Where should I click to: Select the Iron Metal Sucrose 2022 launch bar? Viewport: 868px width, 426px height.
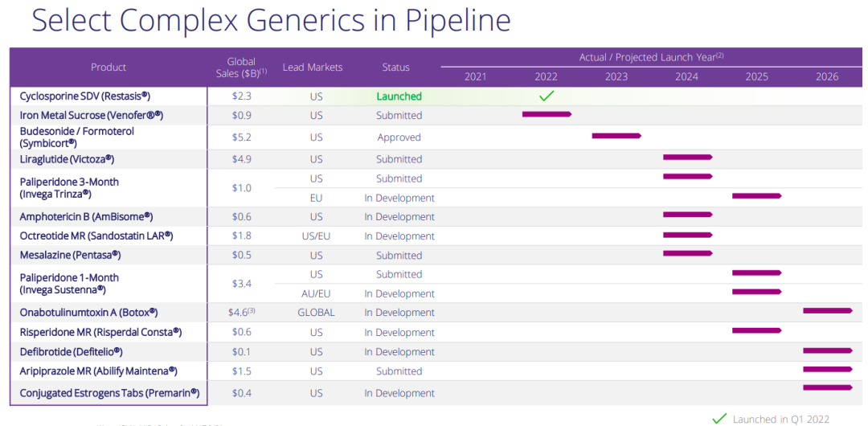point(547,114)
